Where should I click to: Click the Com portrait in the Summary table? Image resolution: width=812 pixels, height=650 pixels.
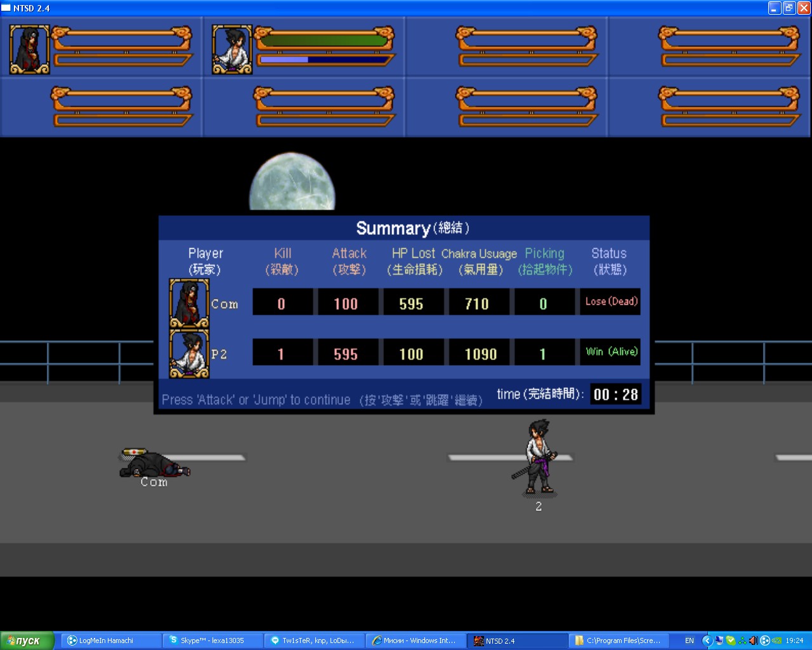coord(189,303)
